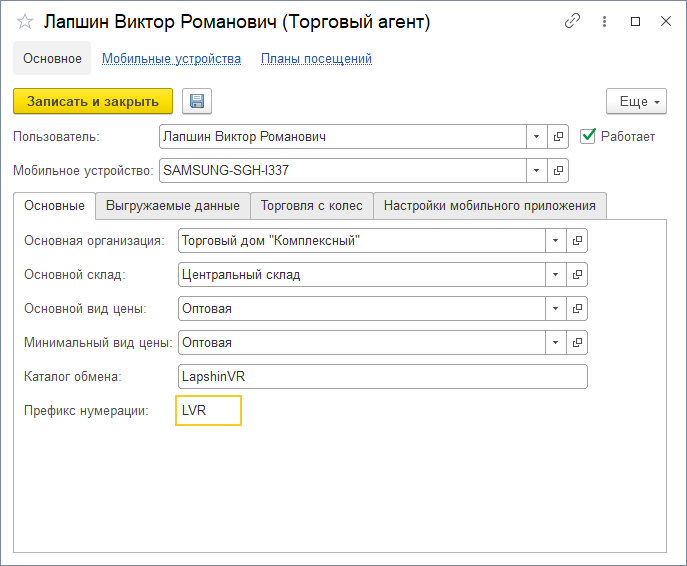Viewport: 687px width, 566px height.
Task: Click the save diskette icon
Action: pos(197,101)
